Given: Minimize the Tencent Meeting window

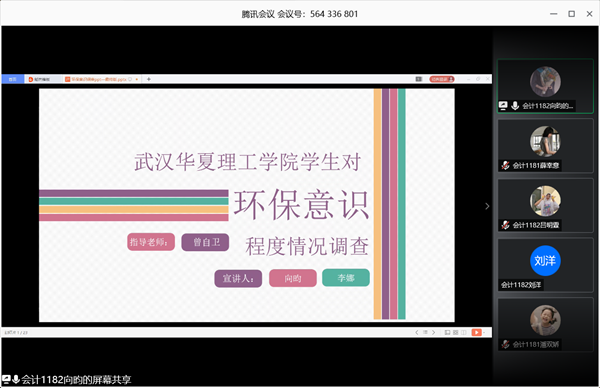Looking at the screenshot, I should tap(554, 14).
